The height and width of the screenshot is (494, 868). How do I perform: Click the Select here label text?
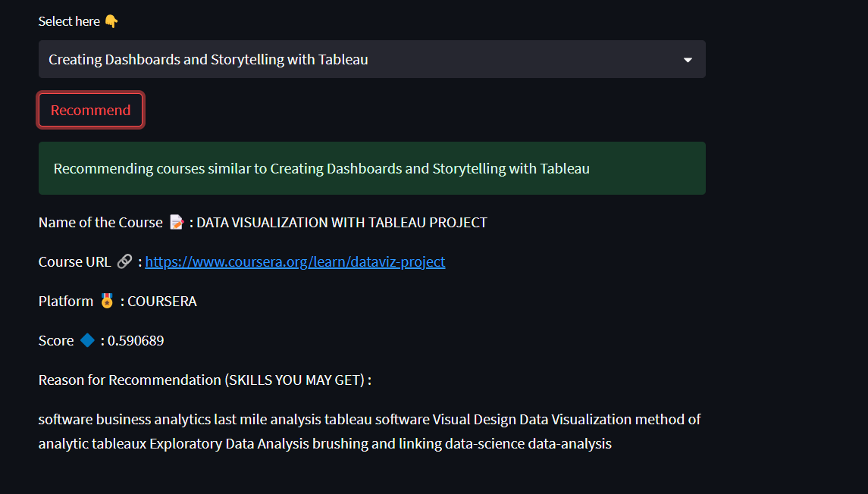68,20
